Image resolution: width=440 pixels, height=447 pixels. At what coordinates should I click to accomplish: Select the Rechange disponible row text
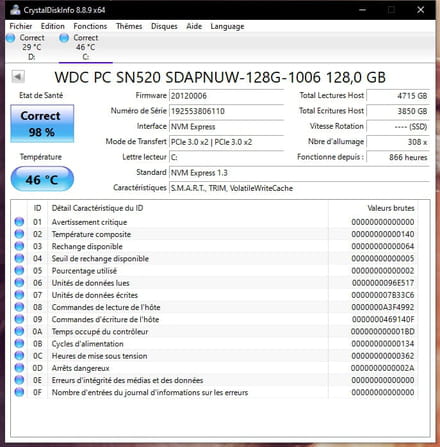(x=87, y=246)
